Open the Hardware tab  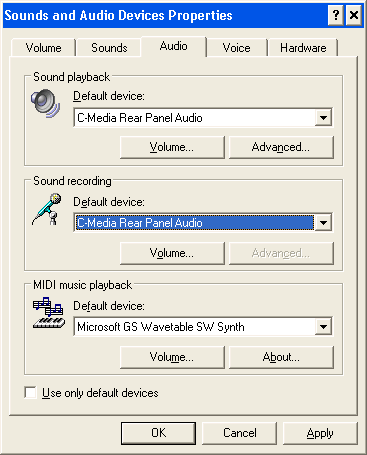click(303, 48)
